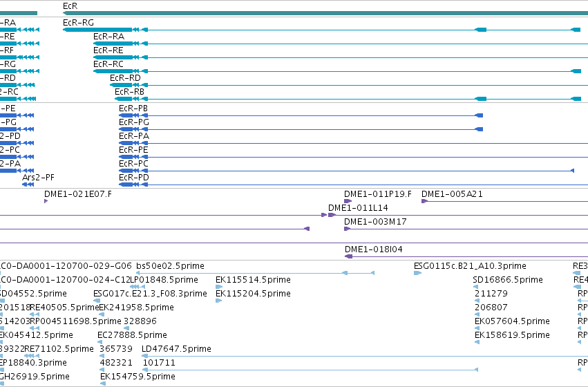This screenshot has height=387, width=588.
Task: Click the ESG017c.E21.3_F08.3prime label
Action: coord(150,294)
